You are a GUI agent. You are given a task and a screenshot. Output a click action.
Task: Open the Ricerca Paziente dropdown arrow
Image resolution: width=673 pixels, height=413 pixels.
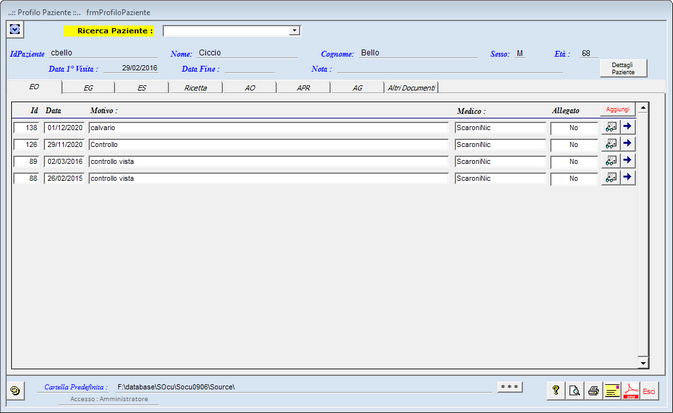tap(294, 31)
